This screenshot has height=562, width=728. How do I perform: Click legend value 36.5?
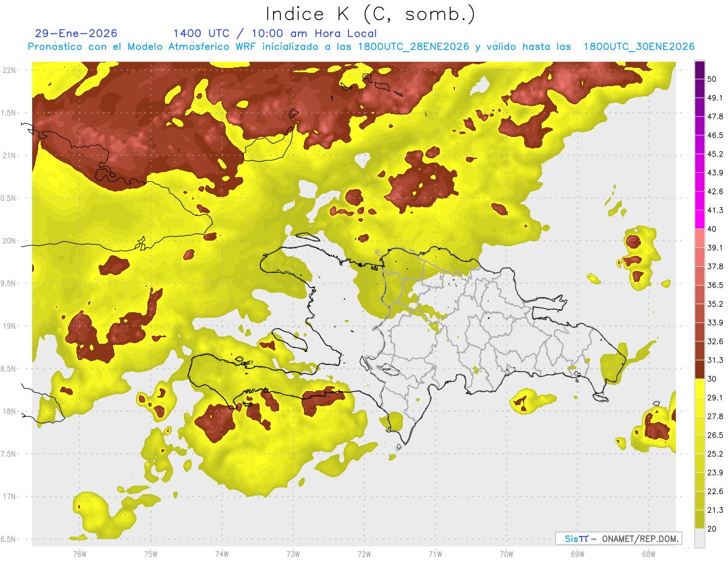coord(715,285)
